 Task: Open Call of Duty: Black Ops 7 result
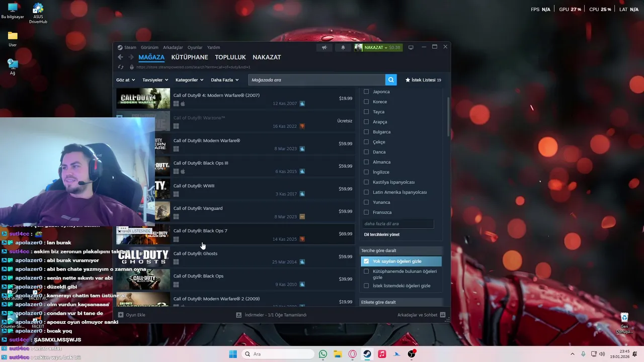tap(235, 235)
